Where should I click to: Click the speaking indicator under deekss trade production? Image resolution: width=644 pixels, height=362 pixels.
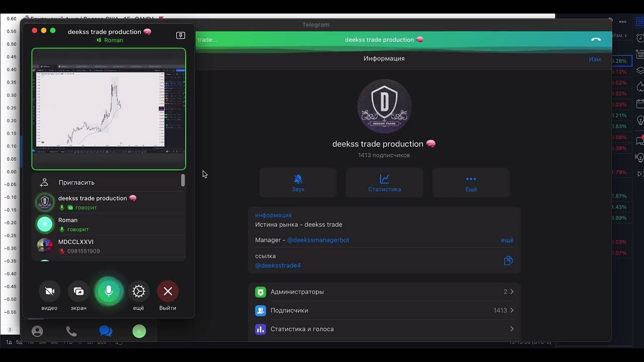coord(78,208)
